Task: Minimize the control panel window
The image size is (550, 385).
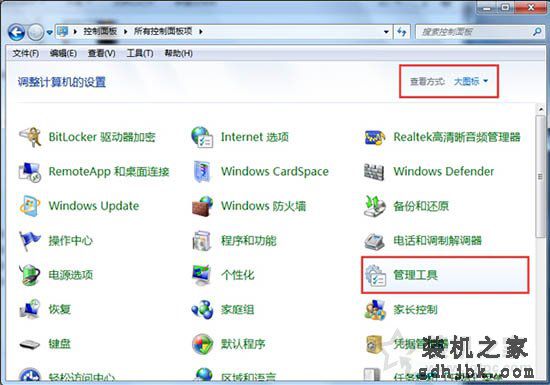Action: (x=487, y=7)
